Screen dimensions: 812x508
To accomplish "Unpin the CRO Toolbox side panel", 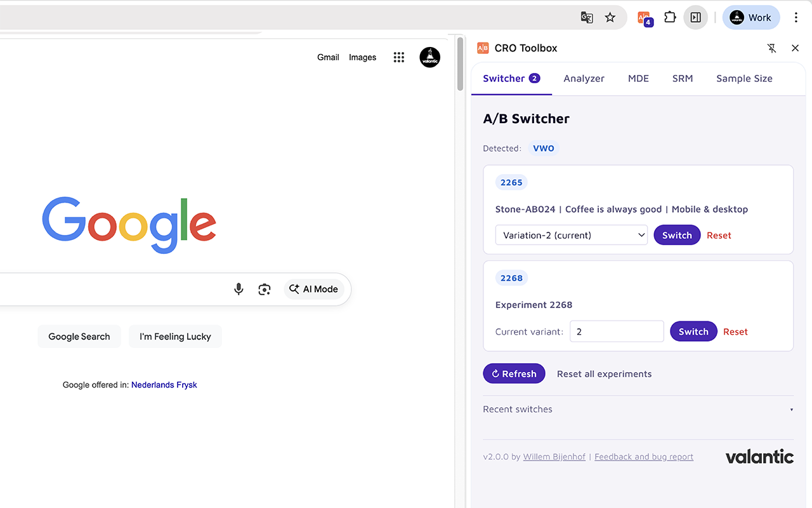I will (x=771, y=48).
